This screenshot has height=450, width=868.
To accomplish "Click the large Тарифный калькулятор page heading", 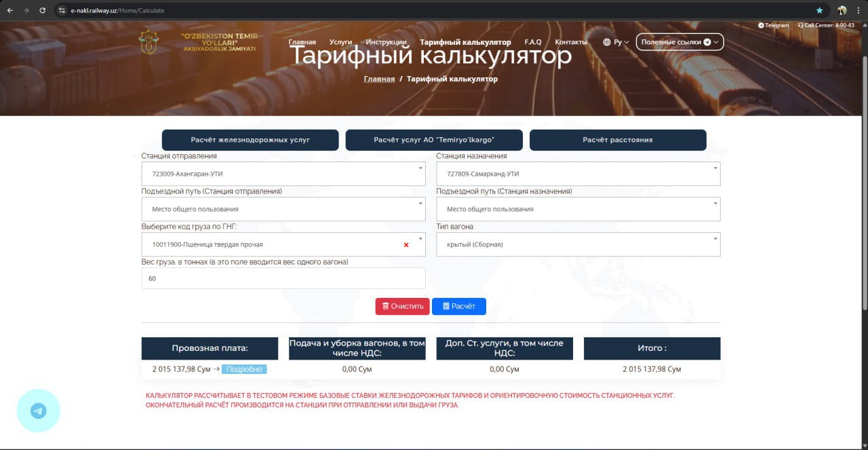I will [431, 56].
